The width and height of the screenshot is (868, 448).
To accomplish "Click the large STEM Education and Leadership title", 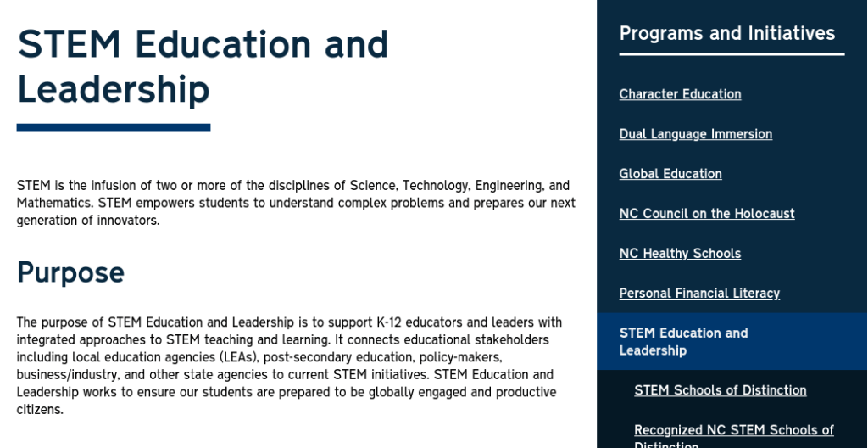I will coord(203,66).
